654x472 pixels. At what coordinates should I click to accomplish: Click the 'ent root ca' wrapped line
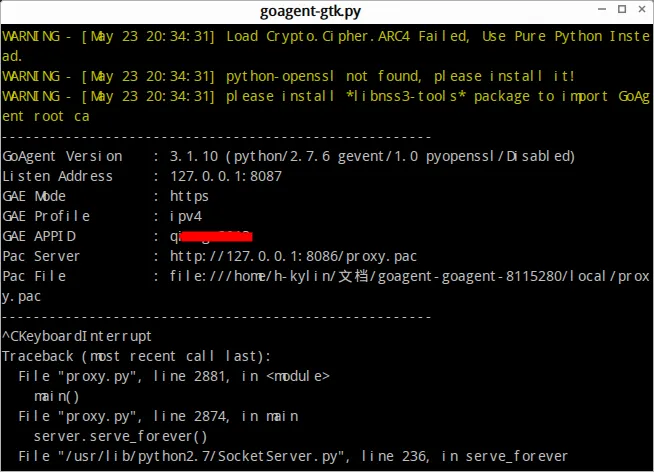tap(46, 116)
